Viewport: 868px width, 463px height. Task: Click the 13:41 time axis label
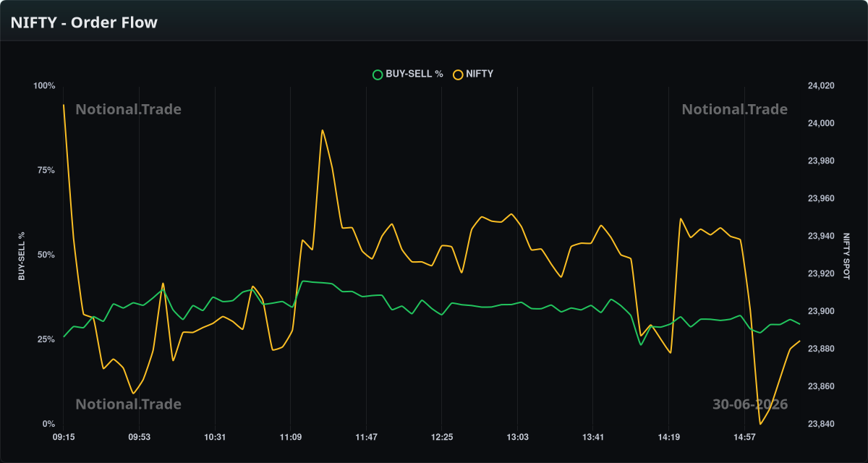click(592, 437)
